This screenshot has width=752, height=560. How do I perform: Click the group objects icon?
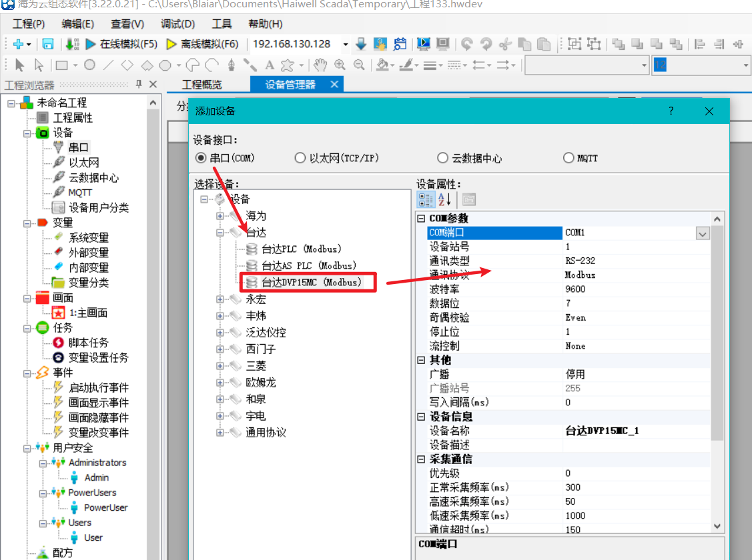575,44
